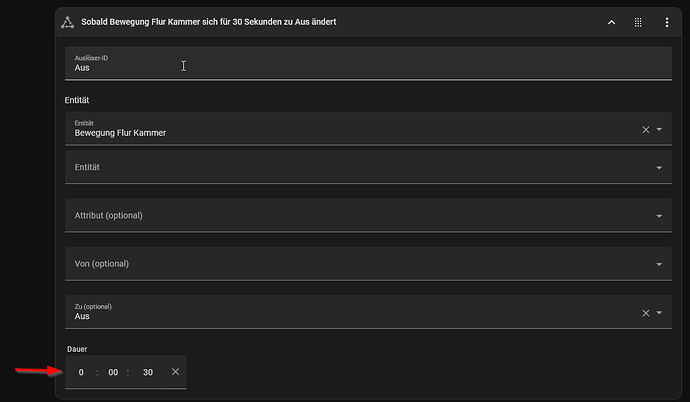Image resolution: width=690 pixels, height=402 pixels.
Task: Click the dotted grid drag handle icon
Action: [x=638, y=22]
